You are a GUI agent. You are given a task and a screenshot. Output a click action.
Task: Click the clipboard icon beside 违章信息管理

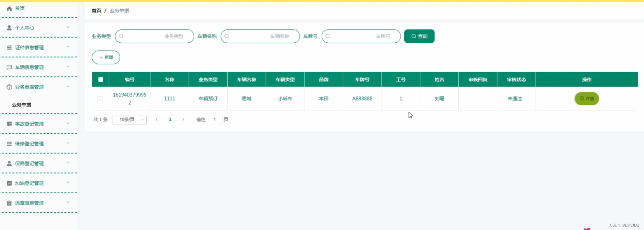pos(9,203)
